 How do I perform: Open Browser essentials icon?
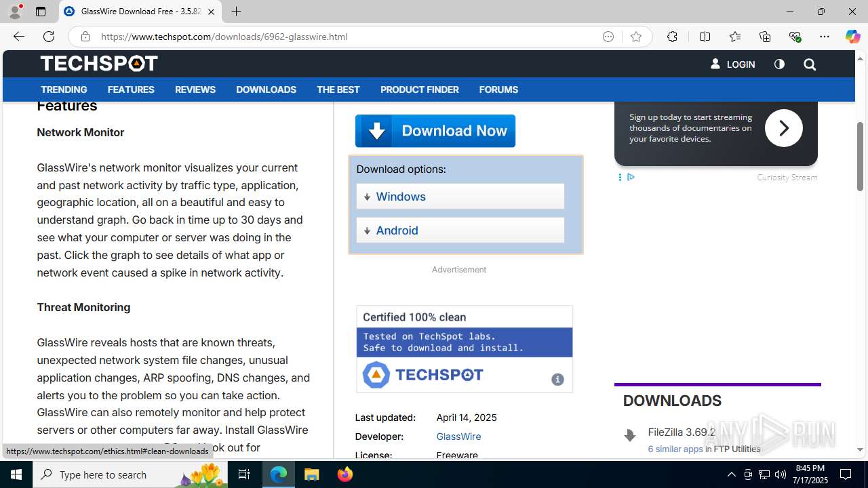(x=795, y=37)
